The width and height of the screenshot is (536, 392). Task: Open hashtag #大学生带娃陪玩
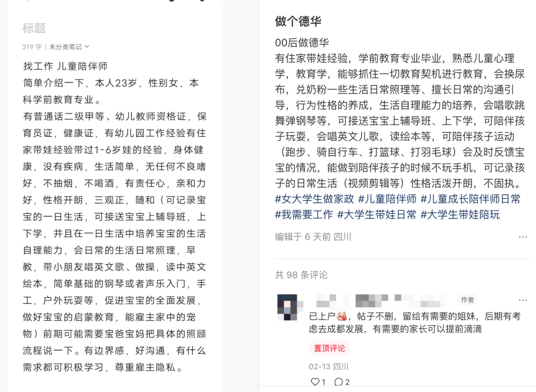pos(460,215)
